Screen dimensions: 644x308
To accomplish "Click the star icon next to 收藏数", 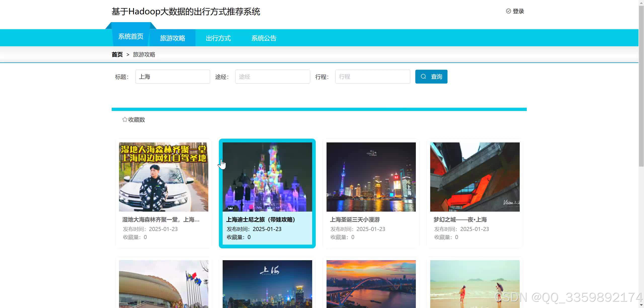I will tap(125, 120).
